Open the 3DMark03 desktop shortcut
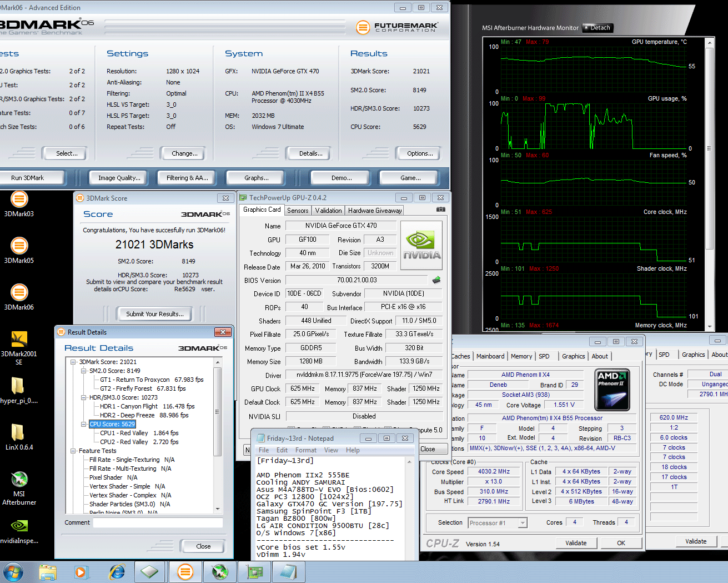 coord(19,200)
